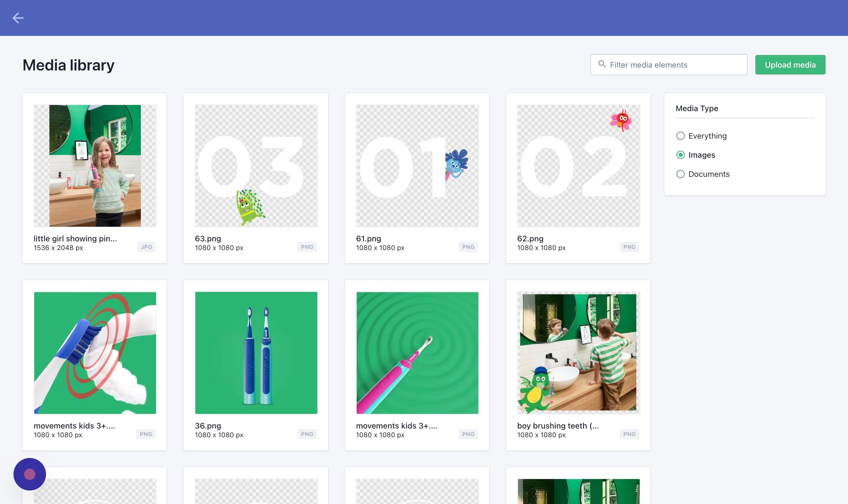
Task: Select the Everything media type option
Action: point(701,136)
